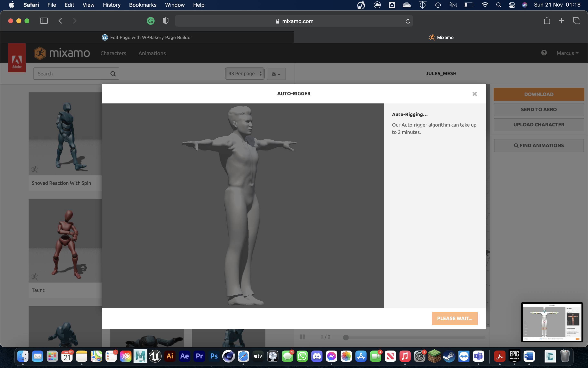The image size is (588, 368).
Task: Open the Characters page in Mixamo
Action: (113, 53)
